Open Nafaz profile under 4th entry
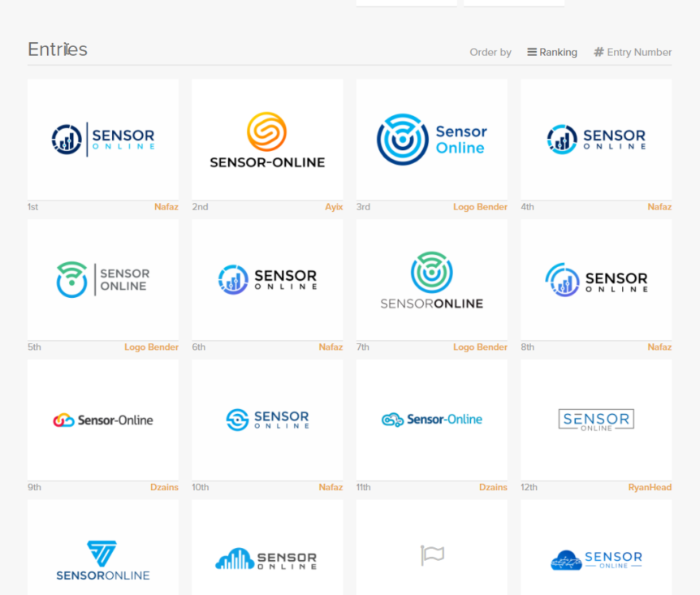 [659, 207]
